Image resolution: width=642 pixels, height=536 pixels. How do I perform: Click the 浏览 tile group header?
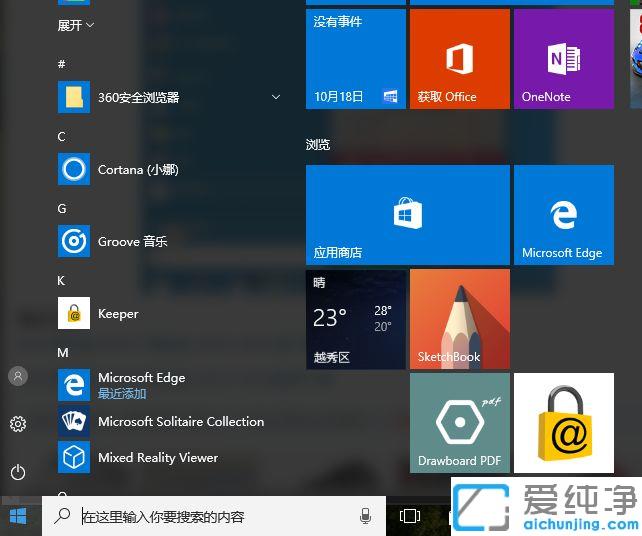pos(318,145)
